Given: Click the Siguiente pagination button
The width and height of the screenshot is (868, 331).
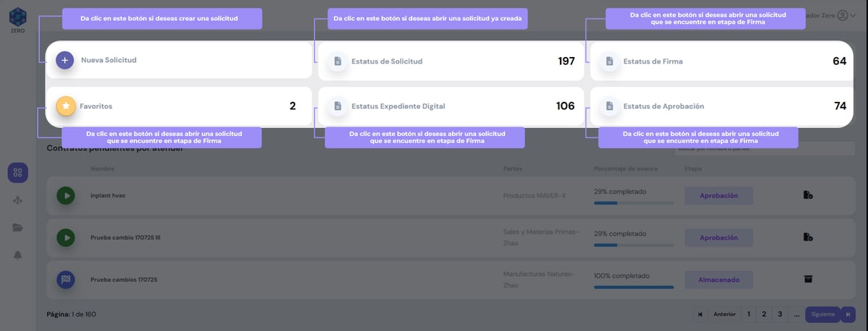Looking at the screenshot, I should point(822,314).
